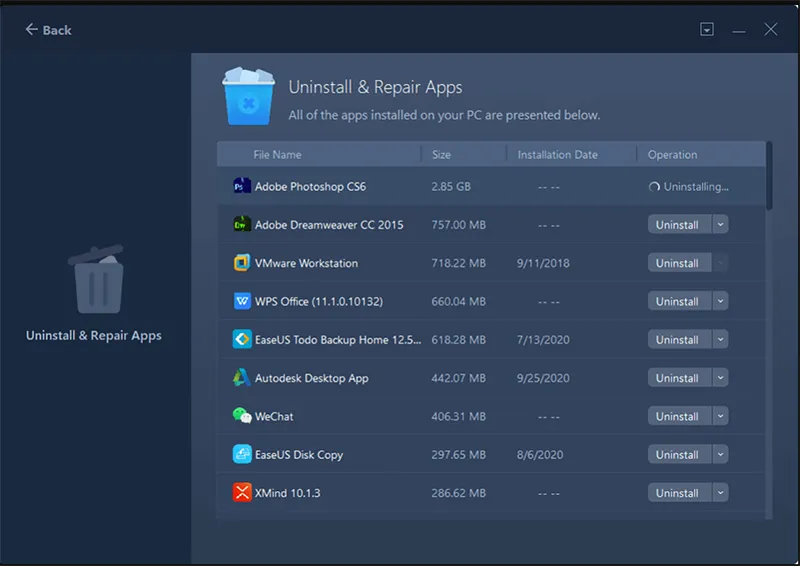Image resolution: width=800 pixels, height=566 pixels.
Task: Uninstall WPS Office
Action: tap(680, 301)
